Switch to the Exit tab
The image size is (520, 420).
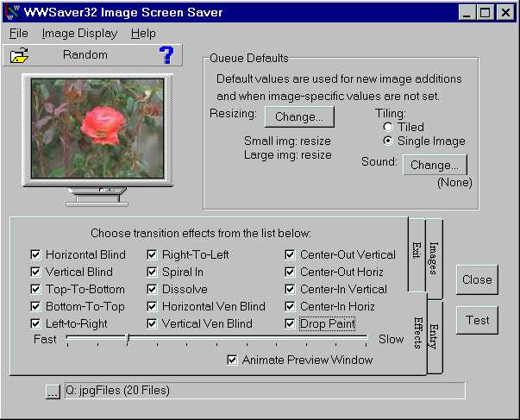pyautogui.click(x=417, y=254)
